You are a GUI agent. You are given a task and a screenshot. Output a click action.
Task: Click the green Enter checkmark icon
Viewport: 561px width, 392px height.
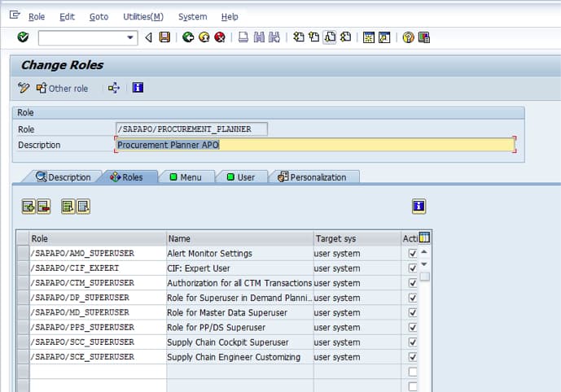[23, 37]
